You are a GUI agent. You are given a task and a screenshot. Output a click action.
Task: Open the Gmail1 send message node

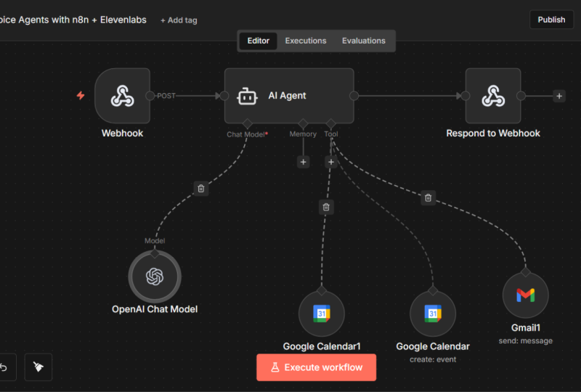525,295
